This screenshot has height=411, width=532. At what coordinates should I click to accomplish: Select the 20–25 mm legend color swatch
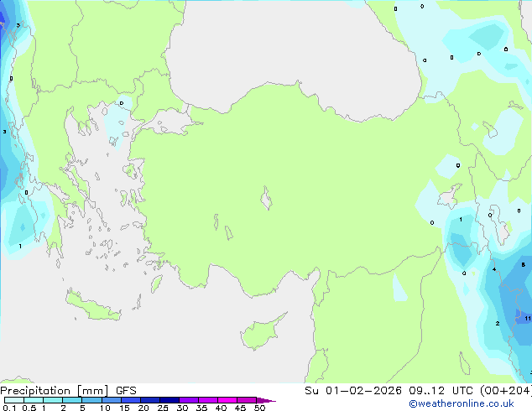149,400
